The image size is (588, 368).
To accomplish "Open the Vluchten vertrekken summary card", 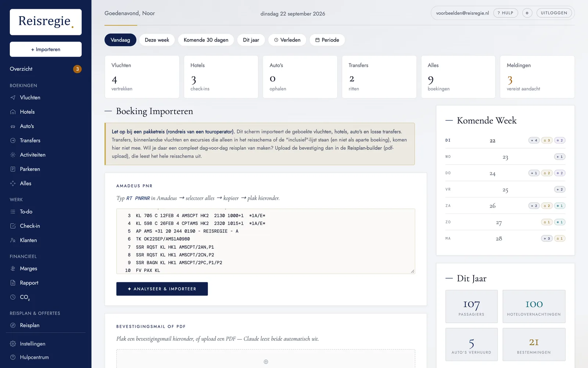I will coord(142,77).
